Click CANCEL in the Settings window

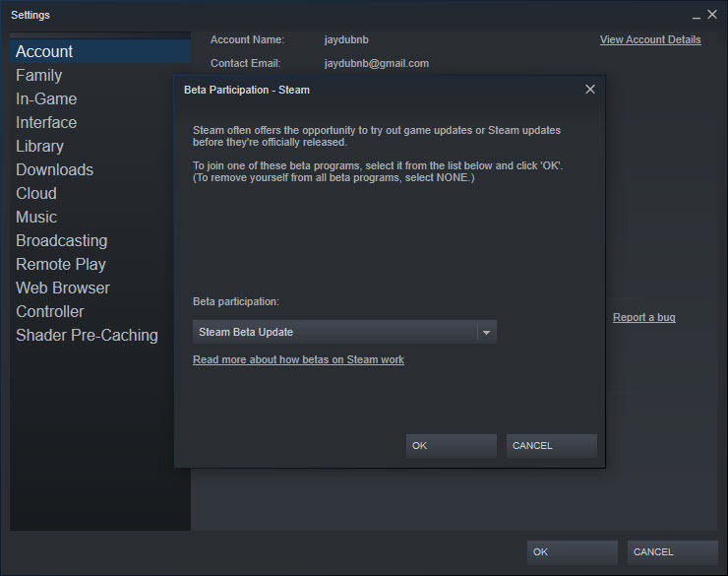(672, 552)
